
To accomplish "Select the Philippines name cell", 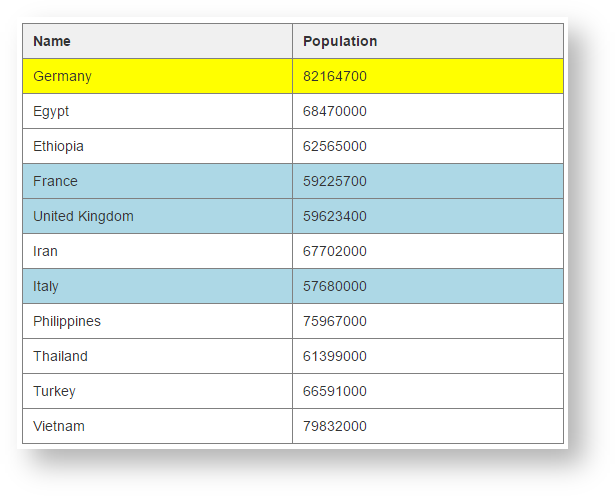I will [67, 321].
